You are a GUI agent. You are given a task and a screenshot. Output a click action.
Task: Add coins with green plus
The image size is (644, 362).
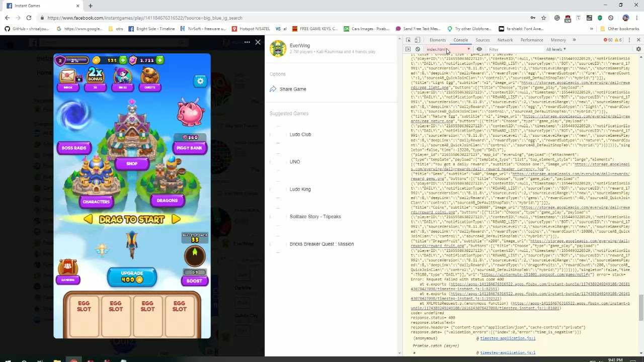(123, 60)
